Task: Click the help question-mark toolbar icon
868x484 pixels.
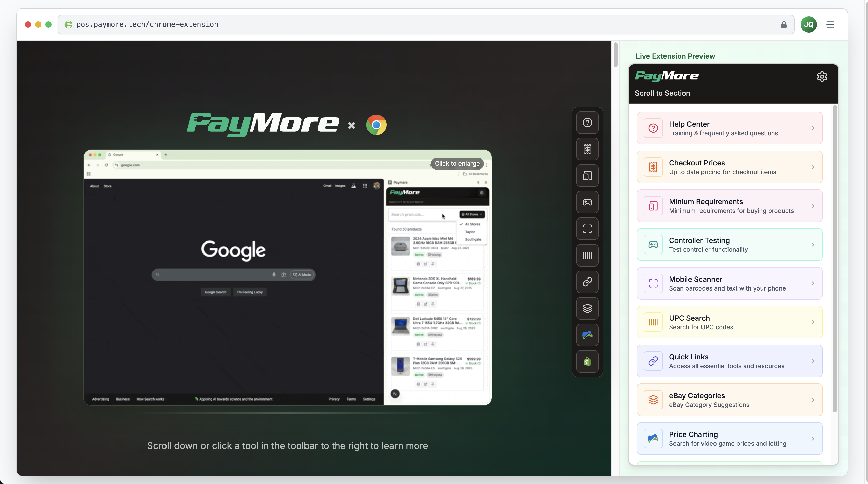Action: [587, 123]
